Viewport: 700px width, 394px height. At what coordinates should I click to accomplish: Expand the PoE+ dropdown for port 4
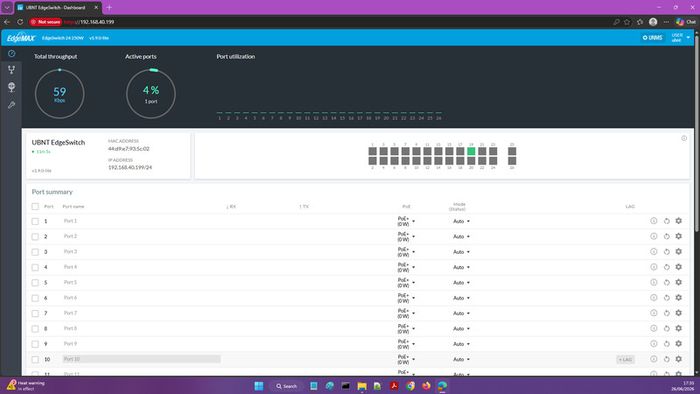[406, 267]
